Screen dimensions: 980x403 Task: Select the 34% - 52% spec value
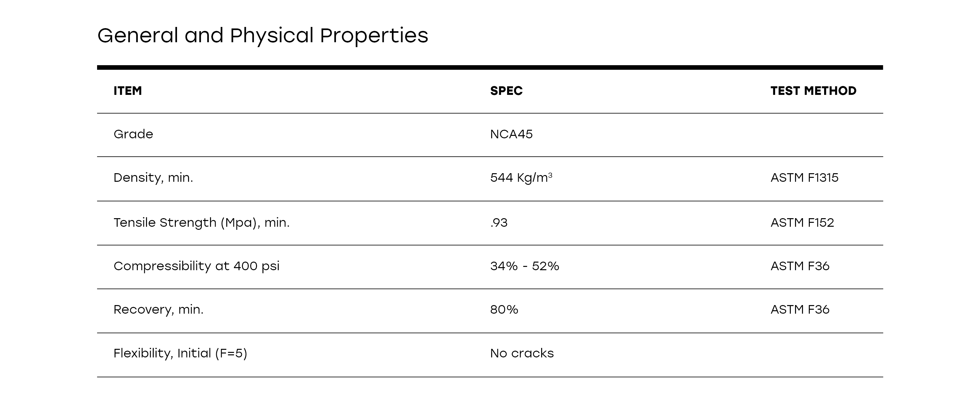coord(524,266)
